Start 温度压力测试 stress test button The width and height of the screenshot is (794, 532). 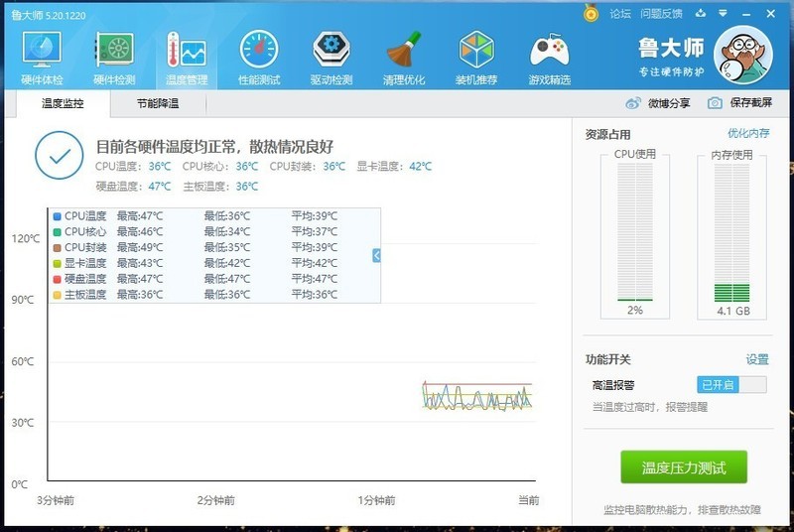pyautogui.click(x=684, y=466)
